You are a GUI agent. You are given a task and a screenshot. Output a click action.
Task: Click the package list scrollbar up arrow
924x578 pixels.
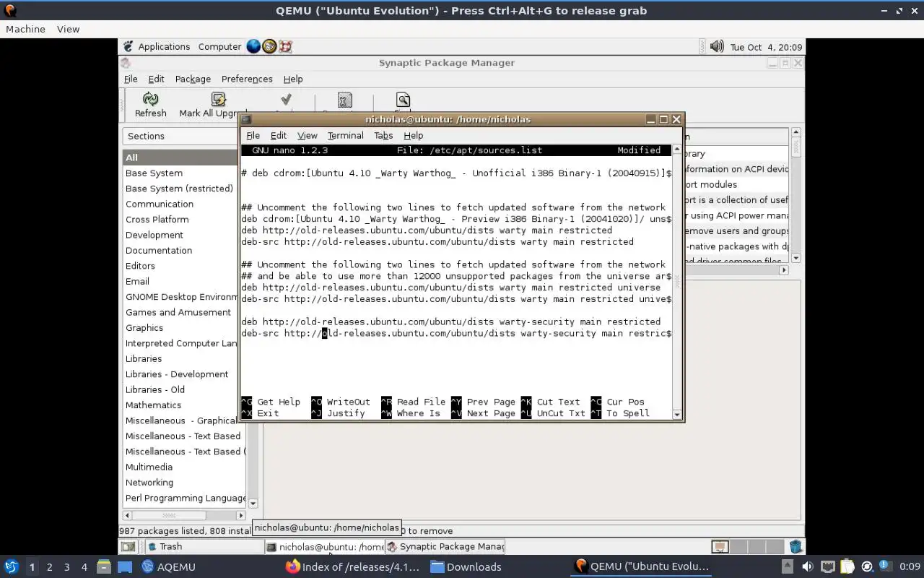coord(796,132)
